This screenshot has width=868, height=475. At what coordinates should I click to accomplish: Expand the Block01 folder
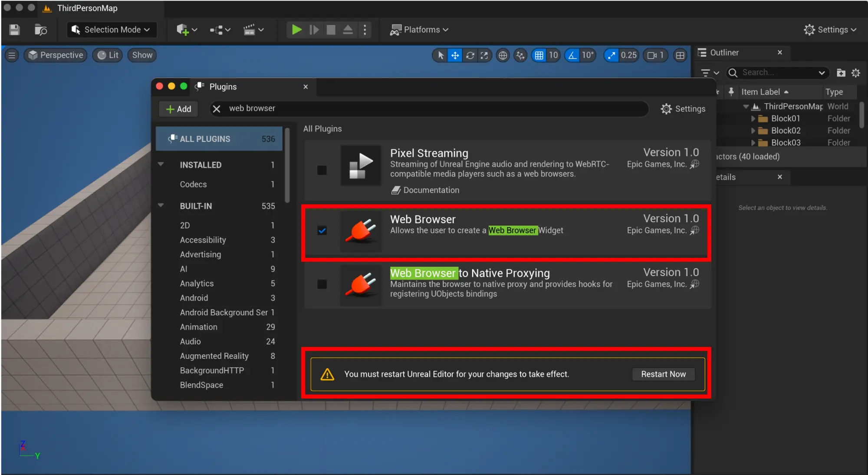pyautogui.click(x=753, y=119)
